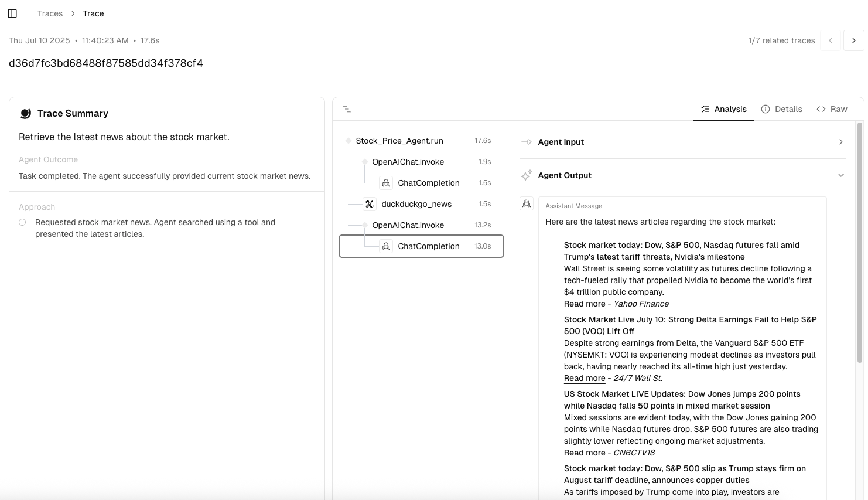Viewport: 868px width, 500px height.
Task: Select the Approach step radio circle
Action: [x=22, y=222]
